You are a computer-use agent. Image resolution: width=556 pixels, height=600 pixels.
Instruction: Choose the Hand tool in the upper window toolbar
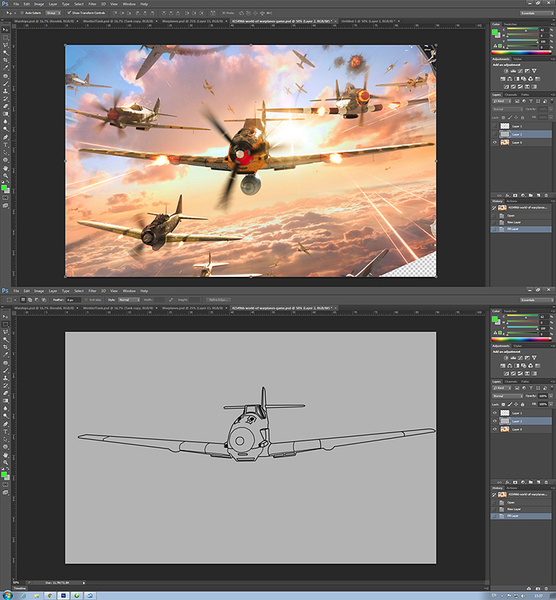(x=5, y=168)
